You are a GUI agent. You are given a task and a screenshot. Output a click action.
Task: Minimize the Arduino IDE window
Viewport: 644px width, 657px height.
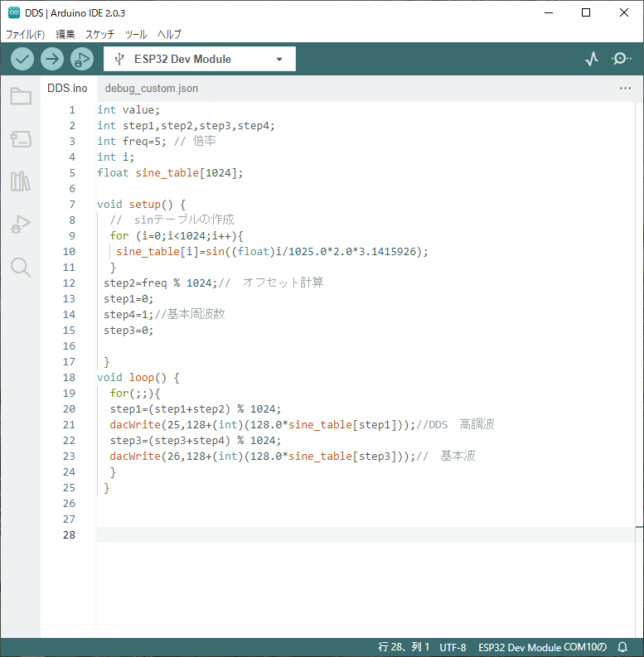549,12
